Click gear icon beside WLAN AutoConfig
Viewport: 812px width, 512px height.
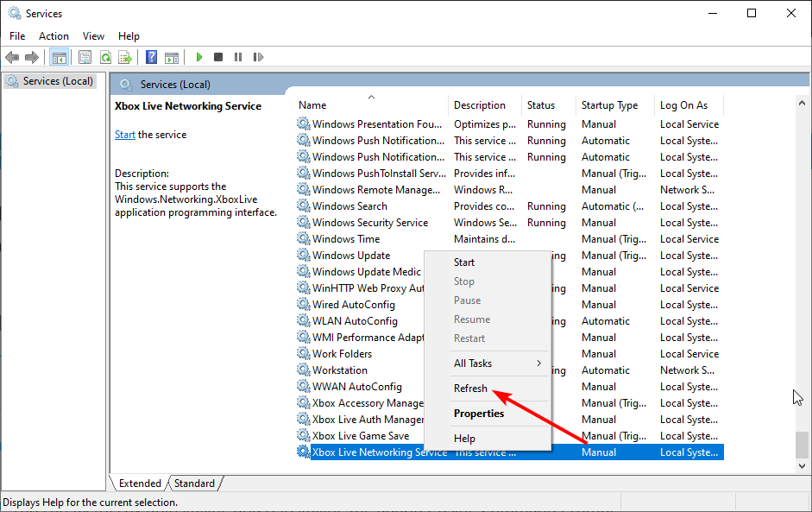pyautogui.click(x=304, y=321)
